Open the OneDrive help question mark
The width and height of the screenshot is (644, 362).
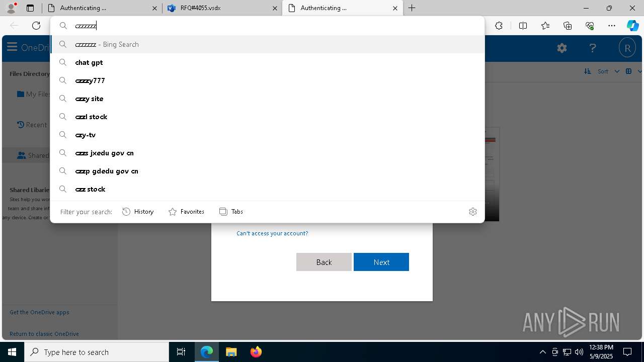coord(593,48)
